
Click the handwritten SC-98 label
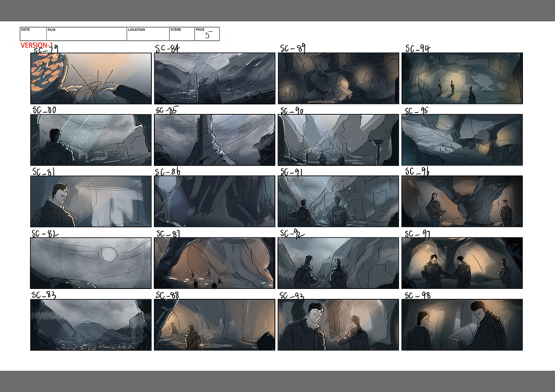(x=417, y=295)
